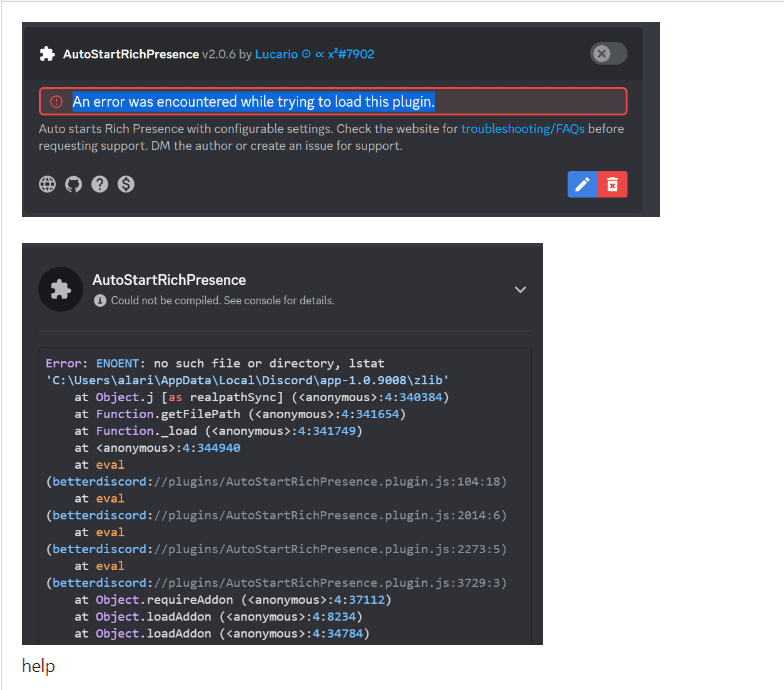Viewport: 784px width, 690px height.
Task: Click the plugin version v2.0.6 text
Action: click(x=218, y=54)
